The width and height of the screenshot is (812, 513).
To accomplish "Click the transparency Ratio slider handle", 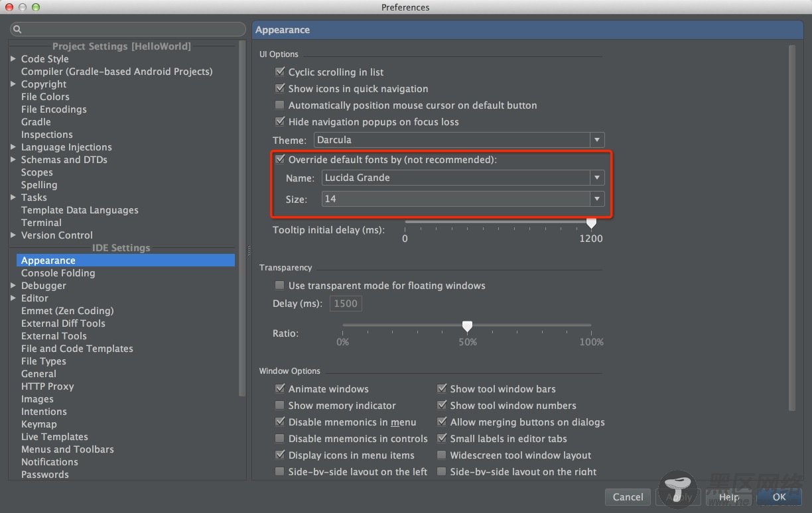I will [467, 326].
